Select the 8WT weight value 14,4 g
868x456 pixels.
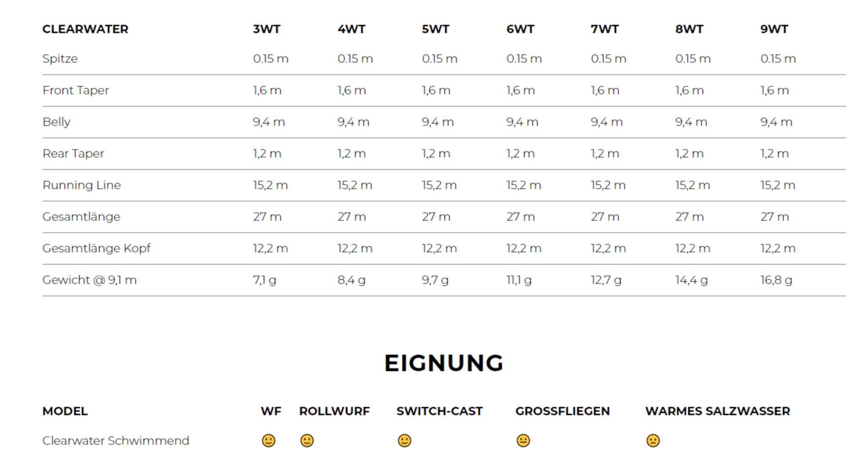(x=691, y=280)
